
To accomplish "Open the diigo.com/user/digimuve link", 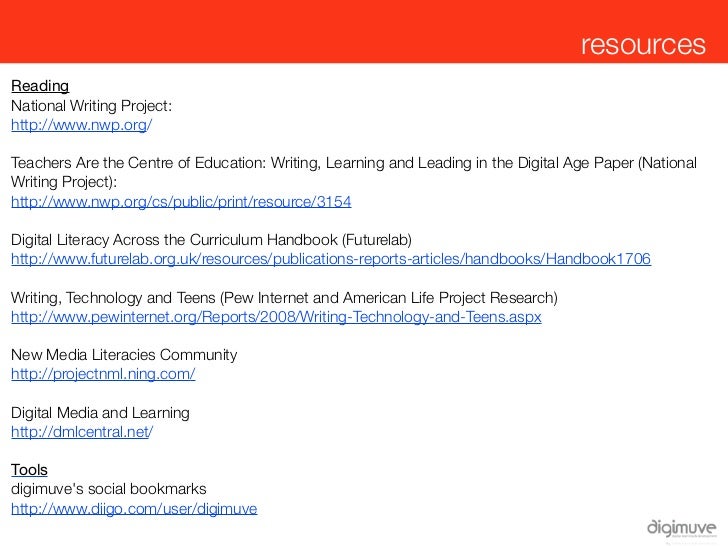I will coord(134,508).
